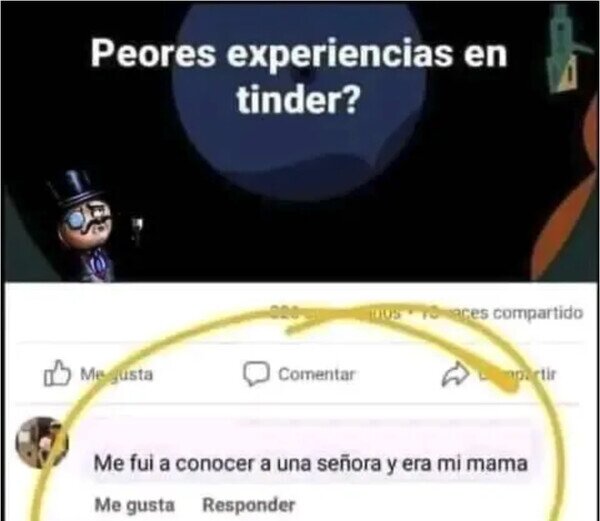Open the "veces compartido" share count
Screen dimensions: 600x521
502,313
